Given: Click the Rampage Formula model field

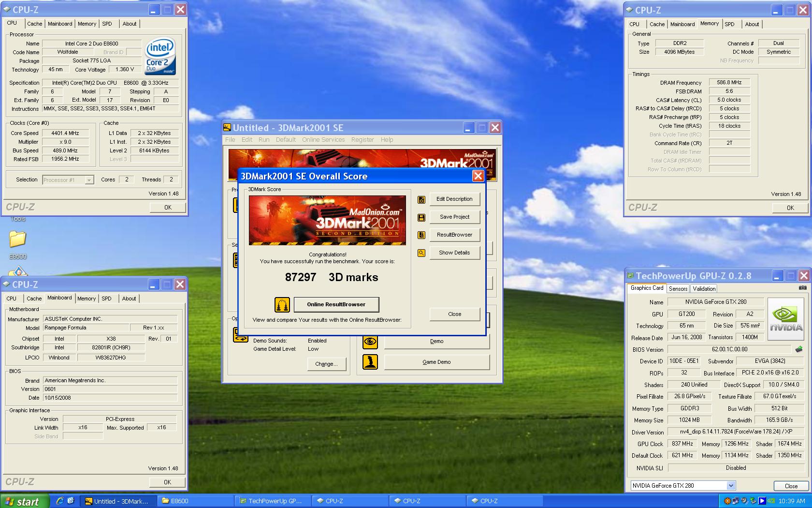Looking at the screenshot, I should [86, 328].
